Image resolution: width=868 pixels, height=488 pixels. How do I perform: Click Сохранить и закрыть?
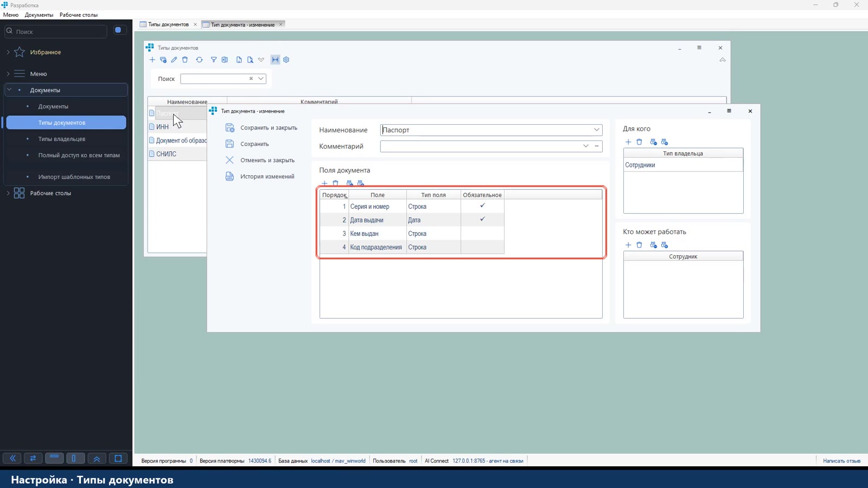coord(262,127)
